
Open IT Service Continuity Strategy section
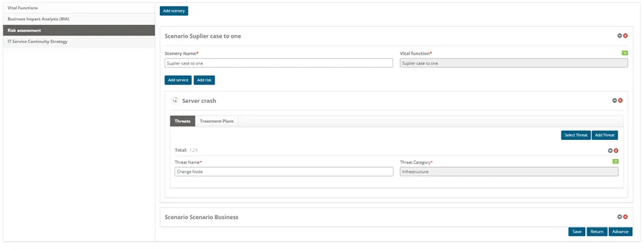click(79, 42)
